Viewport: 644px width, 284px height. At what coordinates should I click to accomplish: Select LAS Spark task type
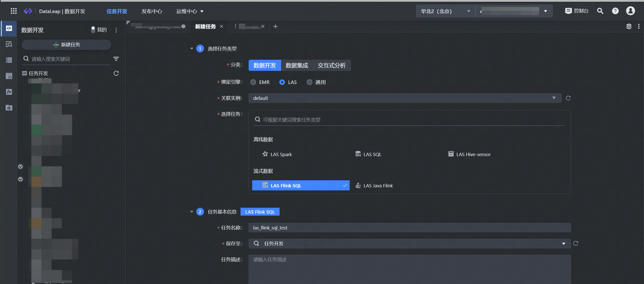[x=277, y=154]
